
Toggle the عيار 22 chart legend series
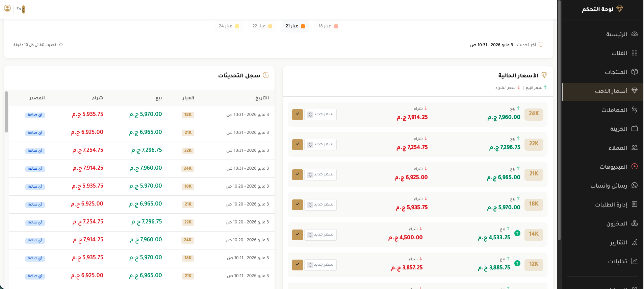click(262, 26)
